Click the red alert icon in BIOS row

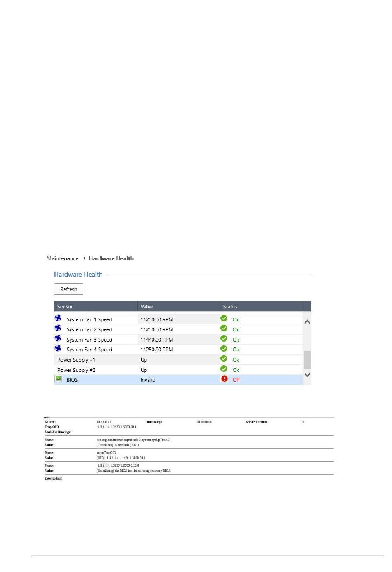point(224,379)
